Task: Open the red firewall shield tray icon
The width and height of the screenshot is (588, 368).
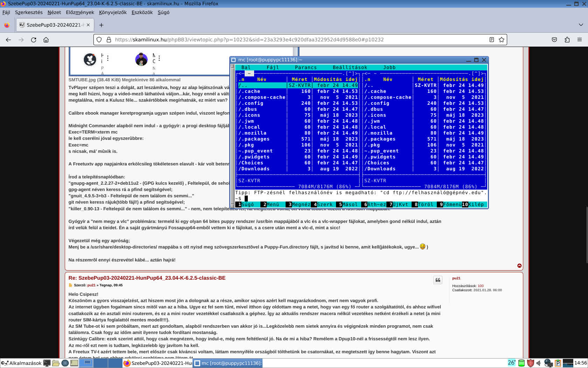Action: tap(531, 363)
